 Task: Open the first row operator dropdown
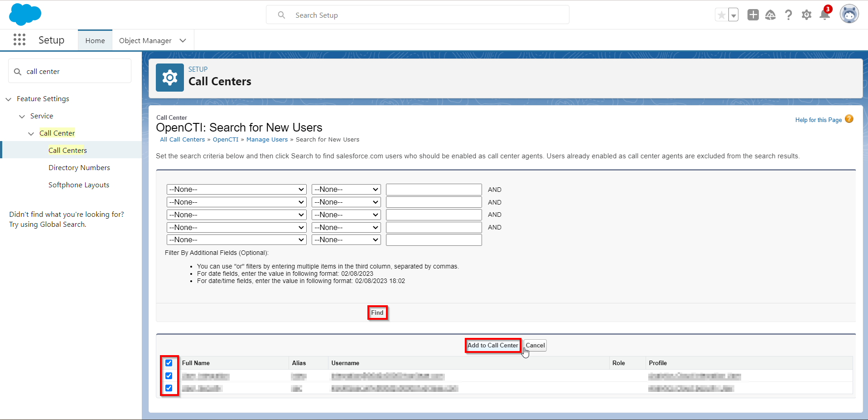point(346,189)
